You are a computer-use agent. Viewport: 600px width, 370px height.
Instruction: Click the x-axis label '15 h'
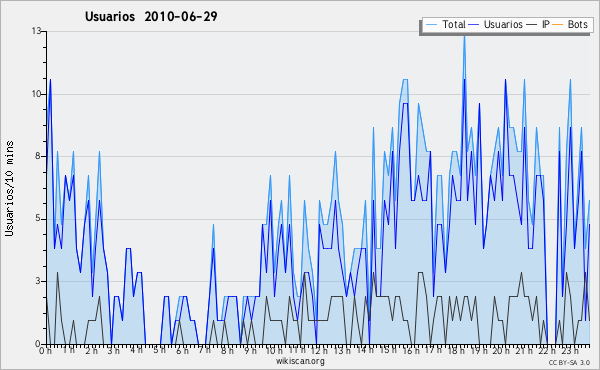[387, 350]
